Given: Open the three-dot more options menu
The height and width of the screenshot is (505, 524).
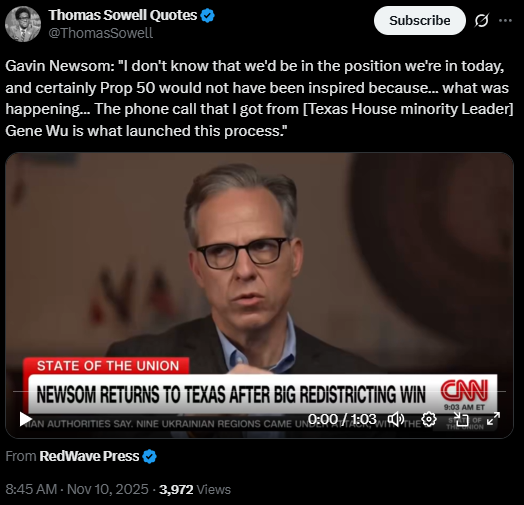Looking at the screenshot, I should [505, 20].
